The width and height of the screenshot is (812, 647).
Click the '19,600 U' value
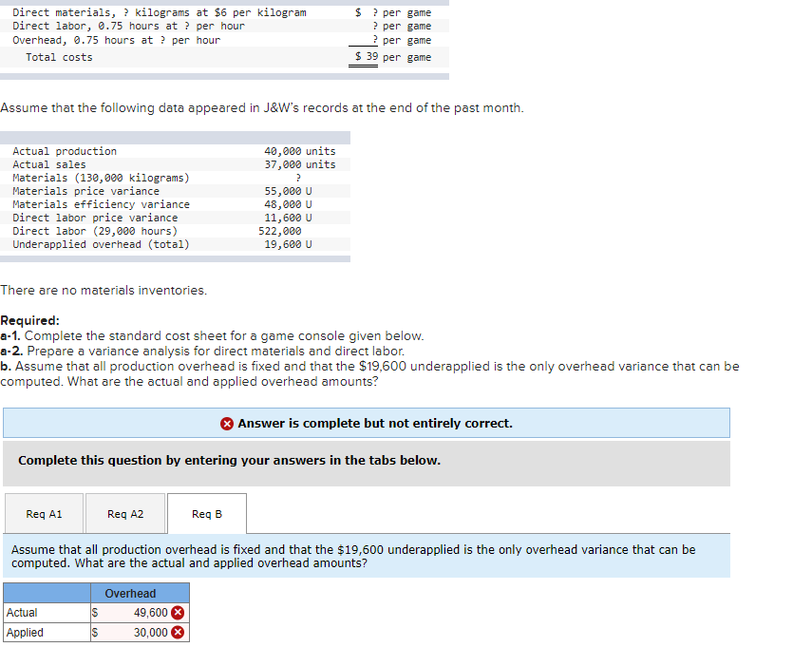(289, 244)
